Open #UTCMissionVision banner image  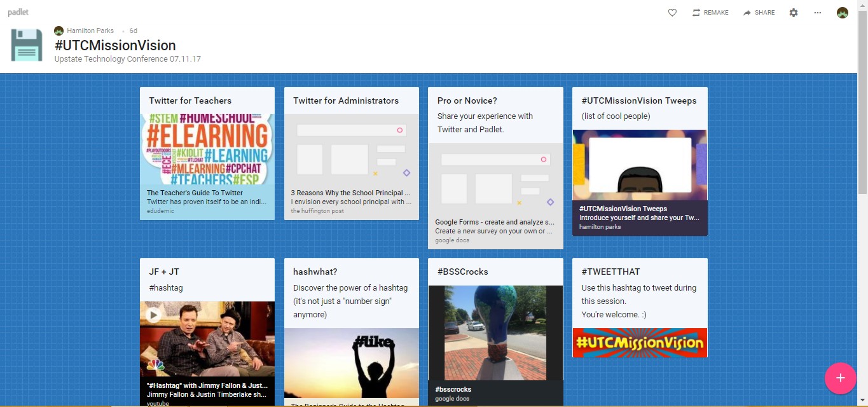pyautogui.click(x=640, y=343)
